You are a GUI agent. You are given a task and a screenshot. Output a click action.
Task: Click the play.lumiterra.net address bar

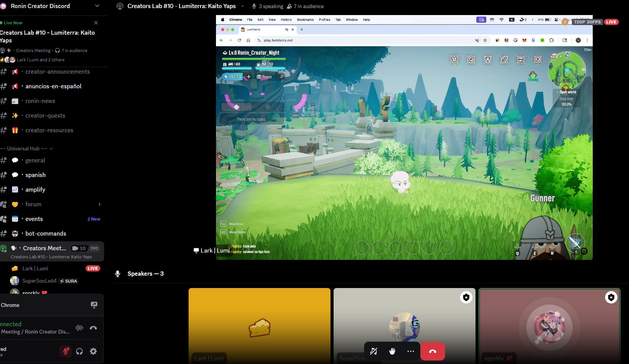coord(366,40)
